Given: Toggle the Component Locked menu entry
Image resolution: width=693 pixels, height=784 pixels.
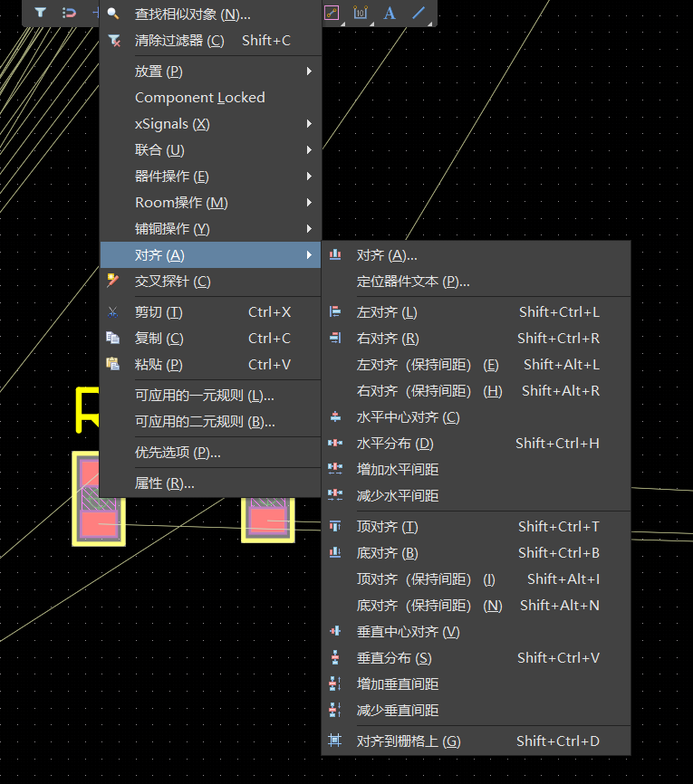Looking at the screenshot, I should 210,98.
